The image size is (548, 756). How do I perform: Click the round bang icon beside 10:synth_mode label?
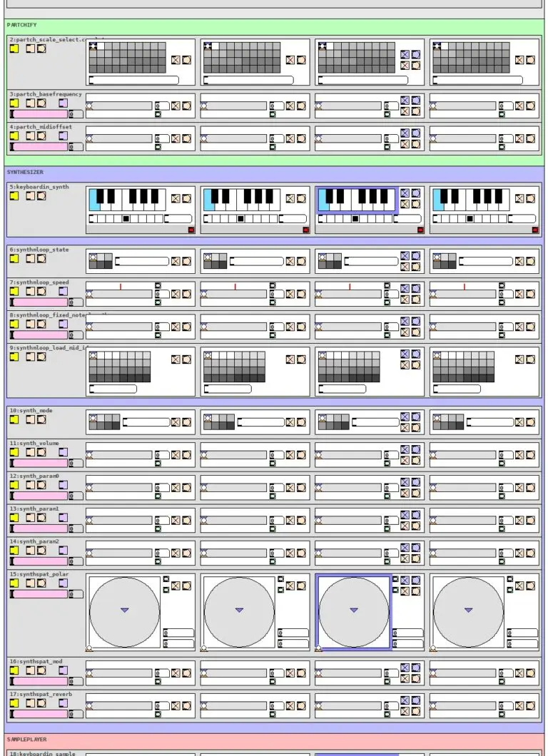coord(41,419)
